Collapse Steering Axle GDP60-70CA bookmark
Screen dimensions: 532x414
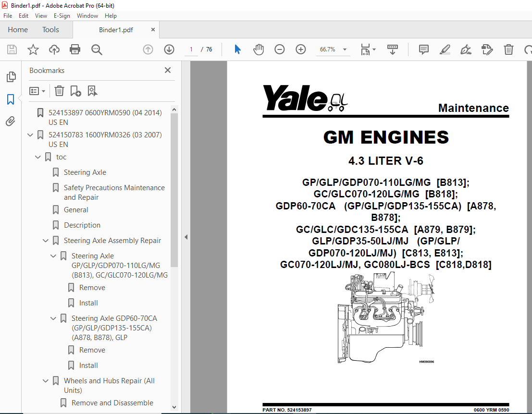(x=53, y=318)
